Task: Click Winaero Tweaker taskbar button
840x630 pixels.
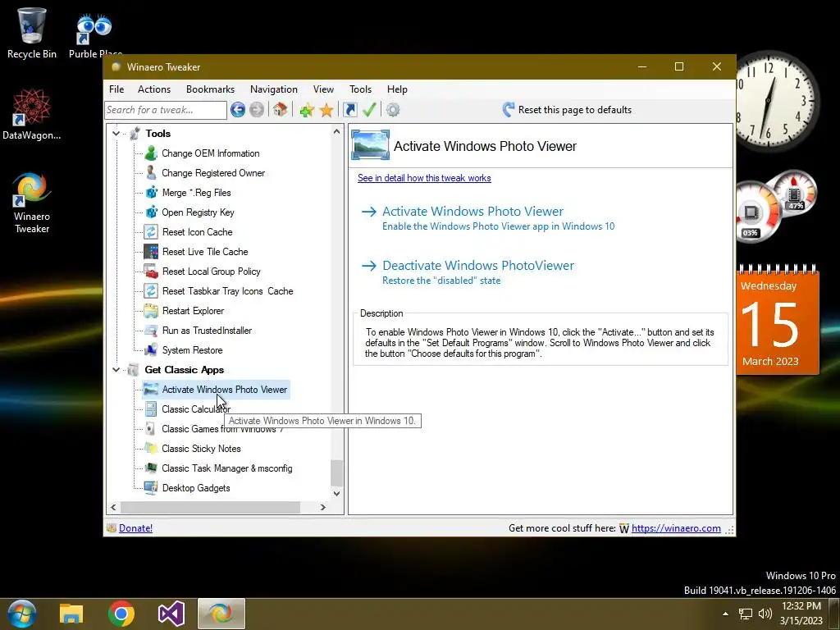Action: coord(221,614)
